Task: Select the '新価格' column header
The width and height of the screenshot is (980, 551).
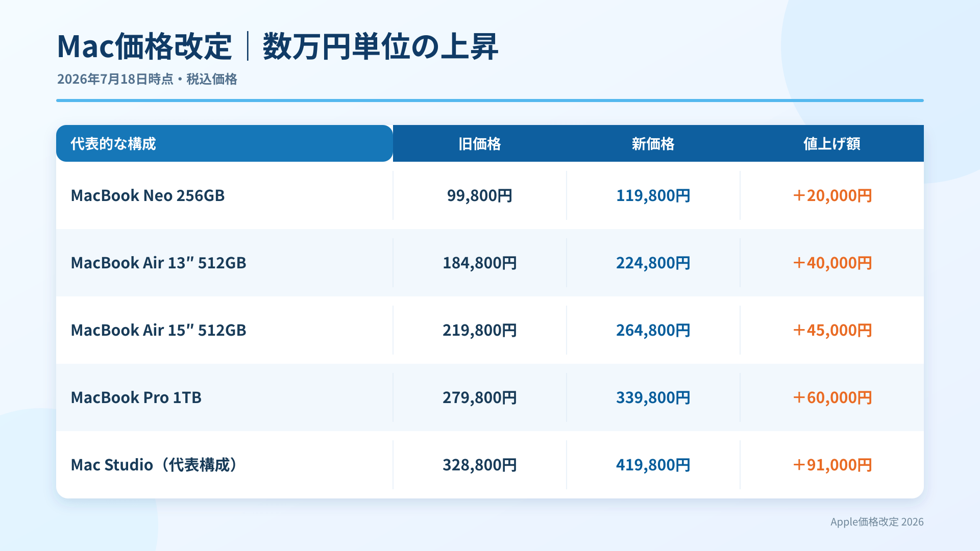Action: pyautogui.click(x=653, y=144)
